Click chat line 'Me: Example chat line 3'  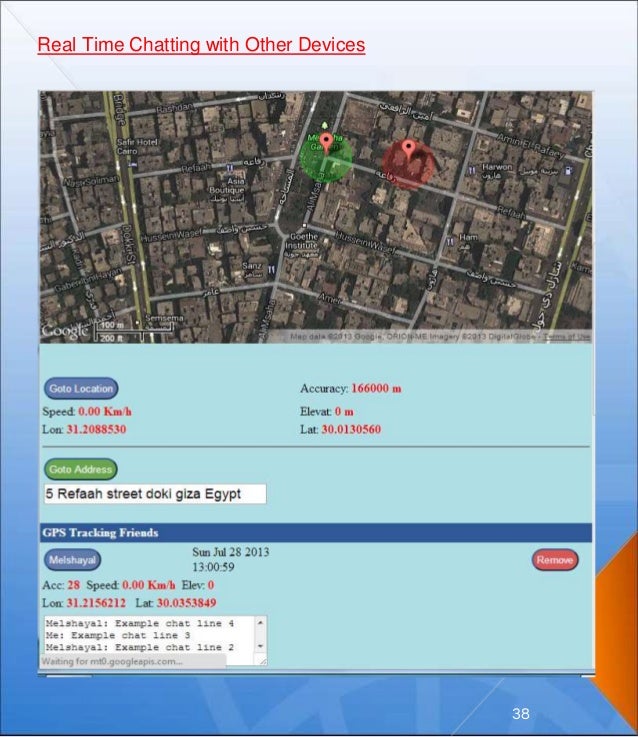click(x=118, y=635)
